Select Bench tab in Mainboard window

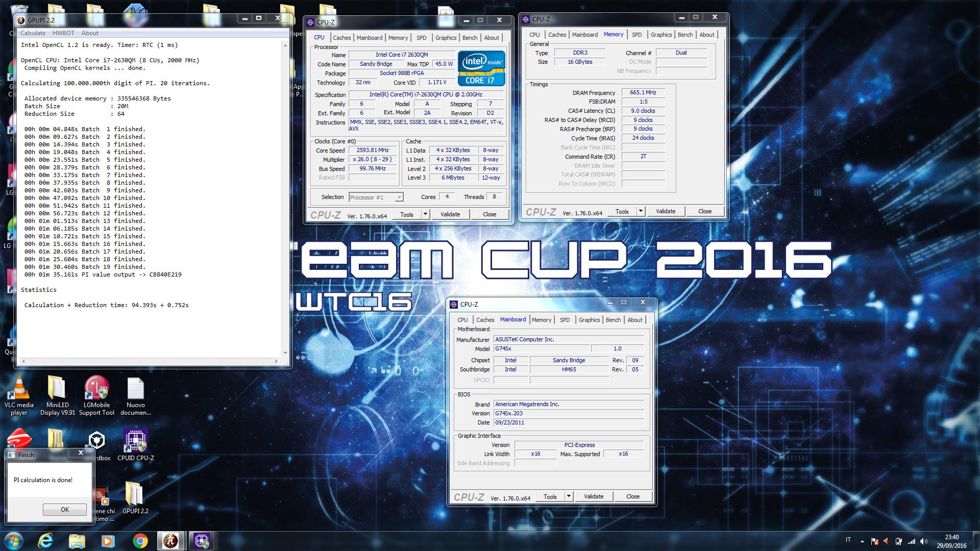[x=613, y=320]
